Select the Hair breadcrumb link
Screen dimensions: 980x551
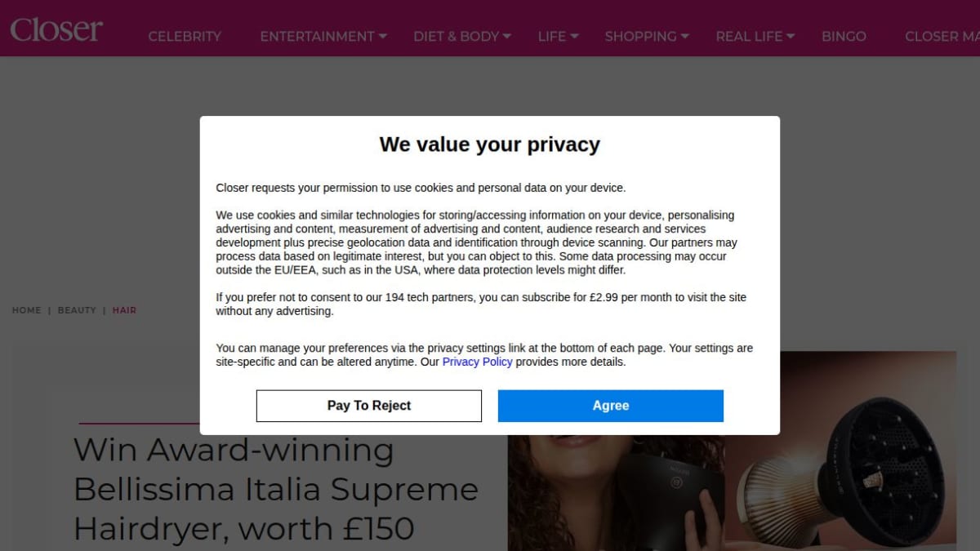(124, 310)
